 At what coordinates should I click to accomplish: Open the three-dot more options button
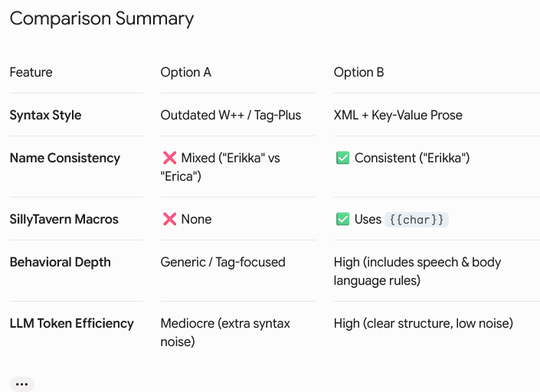point(21,384)
